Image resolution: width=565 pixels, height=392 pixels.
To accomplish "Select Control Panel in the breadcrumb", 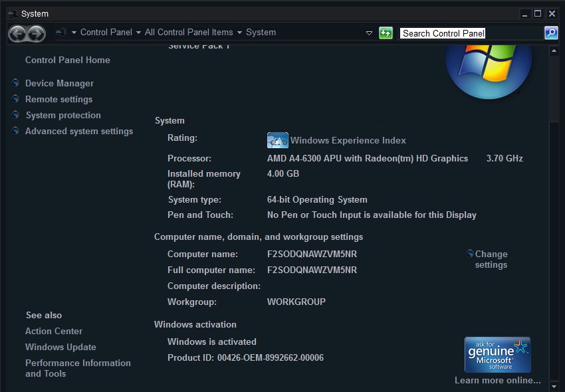I will point(106,33).
